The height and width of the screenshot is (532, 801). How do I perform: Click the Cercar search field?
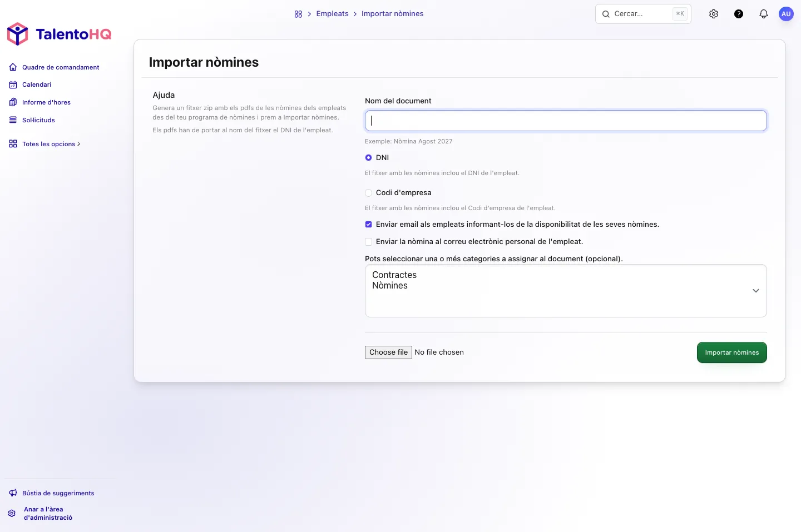[x=643, y=14]
